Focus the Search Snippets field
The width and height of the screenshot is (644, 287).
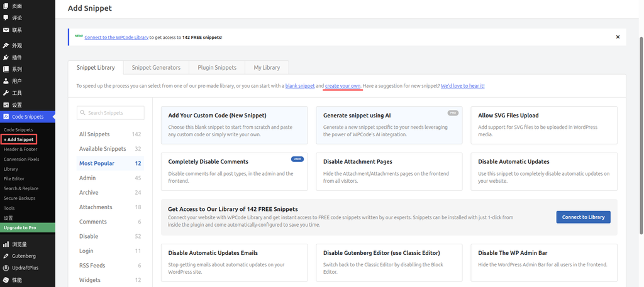(x=111, y=113)
